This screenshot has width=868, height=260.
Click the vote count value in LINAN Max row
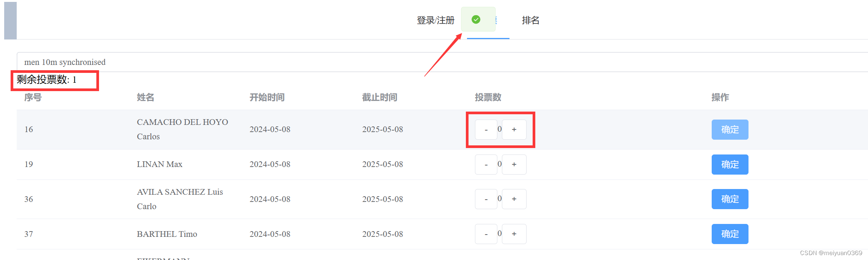pos(500,164)
